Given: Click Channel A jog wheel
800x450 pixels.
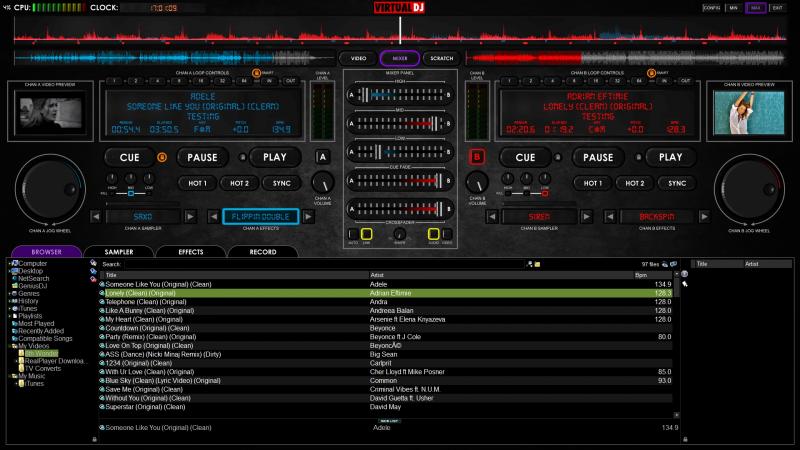Looking at the screenshot, I should click(x=50, y=189).
